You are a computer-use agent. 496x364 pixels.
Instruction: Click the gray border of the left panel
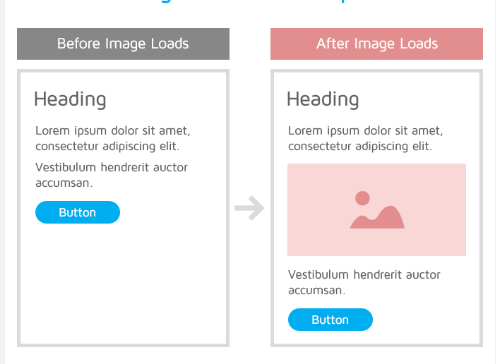[19, 208]
